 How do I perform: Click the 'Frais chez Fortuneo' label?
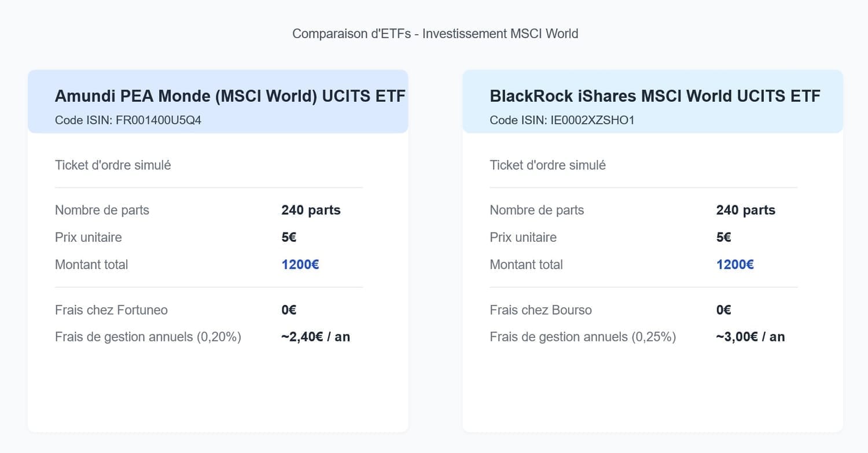tap(111, 310)
